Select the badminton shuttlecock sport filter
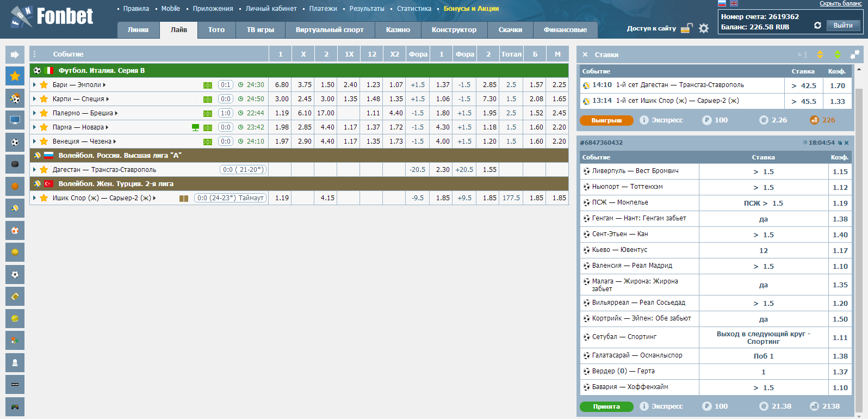The image size is (868, 419). click(15, 362)
